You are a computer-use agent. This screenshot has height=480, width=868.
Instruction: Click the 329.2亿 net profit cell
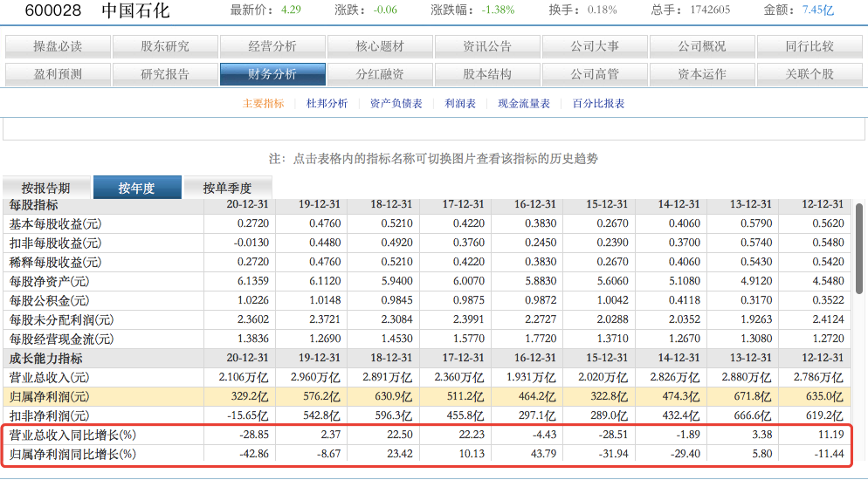[x=250, y=397]
